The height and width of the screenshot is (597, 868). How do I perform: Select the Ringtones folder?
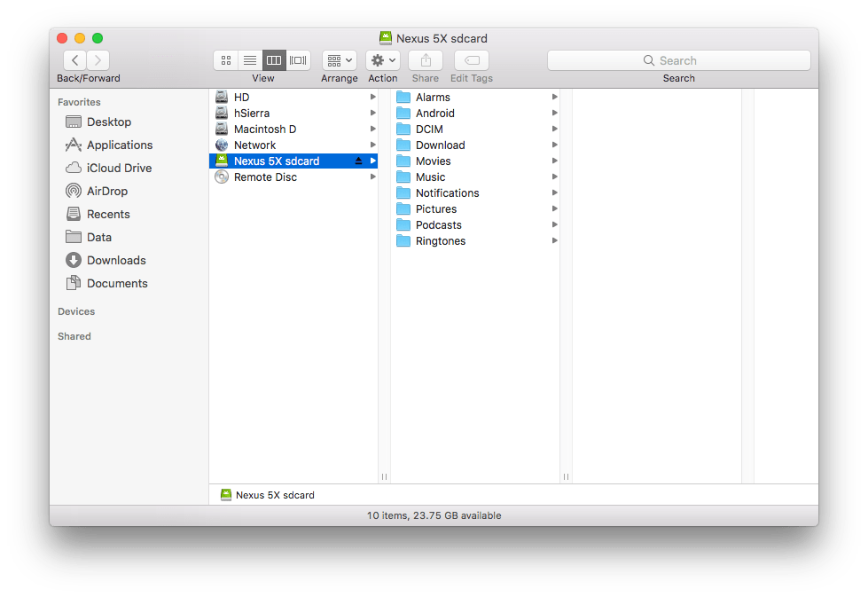coord(475,241)
